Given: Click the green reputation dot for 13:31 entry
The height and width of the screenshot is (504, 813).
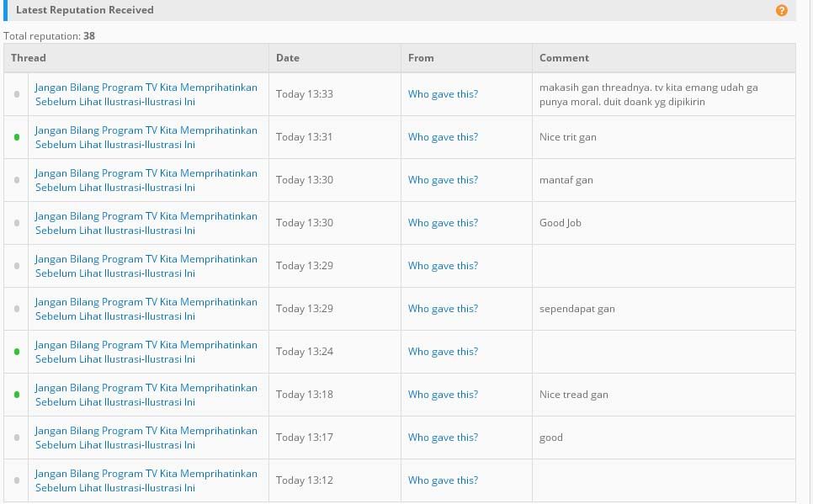Looking at the screenshot, I should tap(17, 137).
